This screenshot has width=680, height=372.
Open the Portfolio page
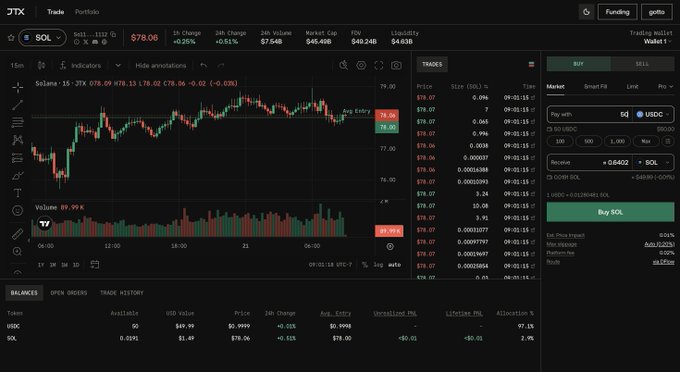point(87,12)
